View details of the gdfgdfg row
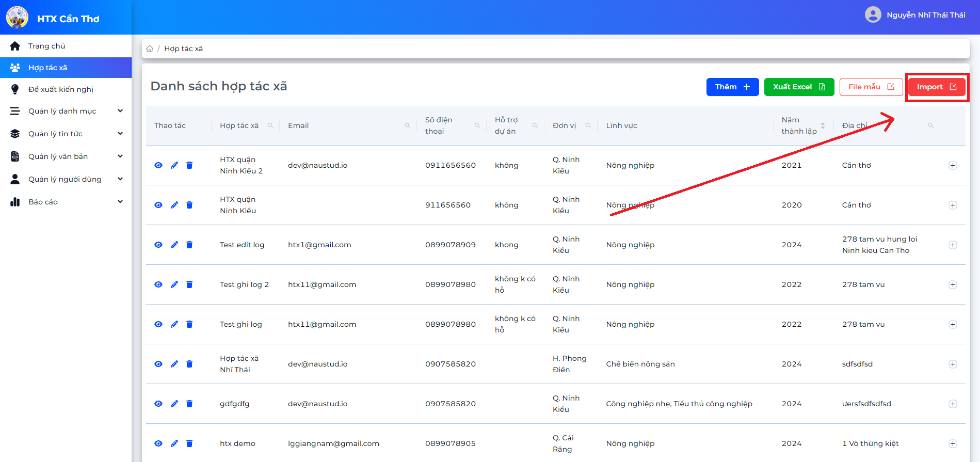Viewport: 980px width, 462px height. (158, 404)
